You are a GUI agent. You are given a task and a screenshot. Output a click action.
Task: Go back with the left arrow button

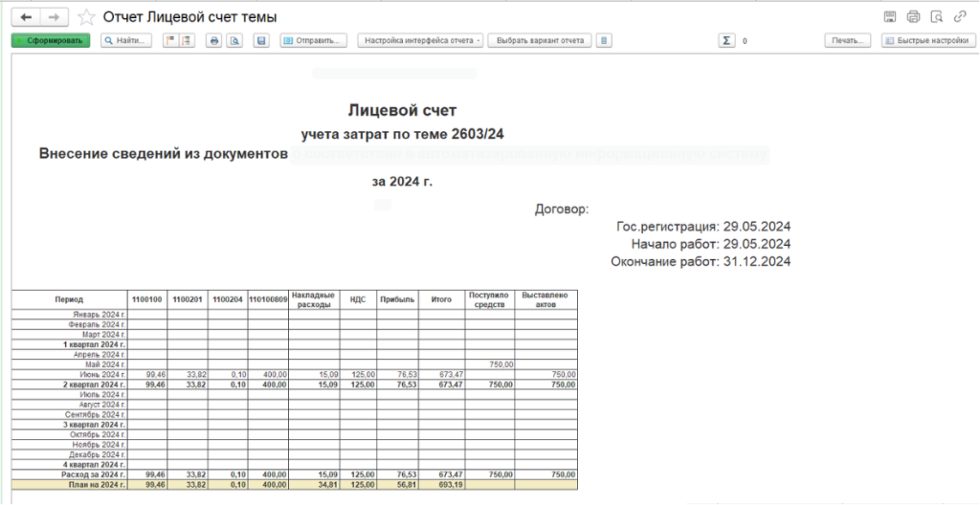click(x=26, y=17)
